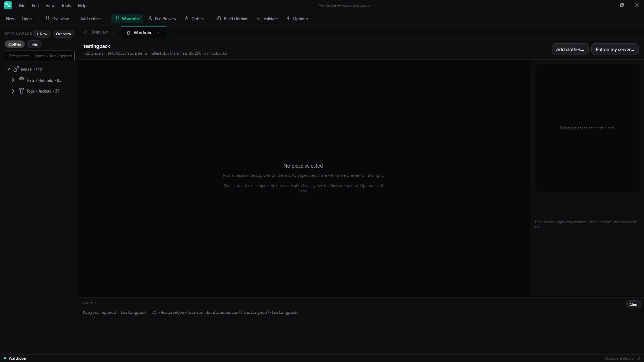The image size is (644, 362).
Task: Expand the Tops / Jackets category
Action: [x=13, y=91]
